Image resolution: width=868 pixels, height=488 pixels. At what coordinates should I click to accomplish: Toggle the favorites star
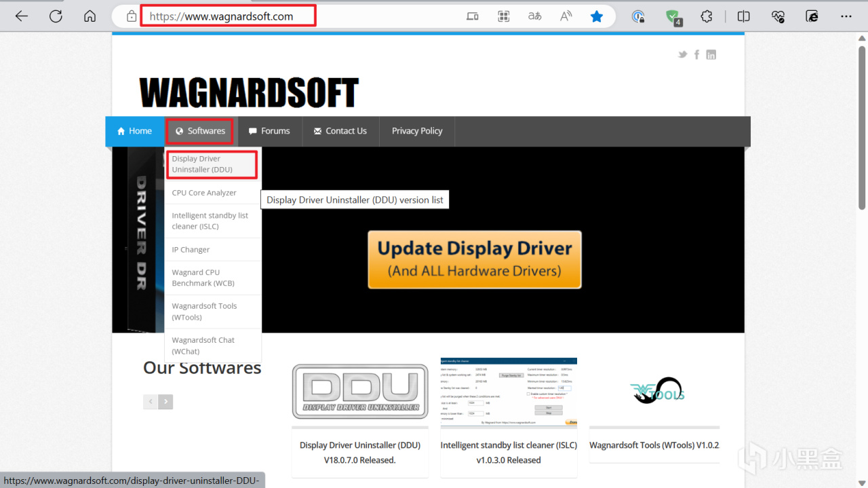click(x=597, y=16)
